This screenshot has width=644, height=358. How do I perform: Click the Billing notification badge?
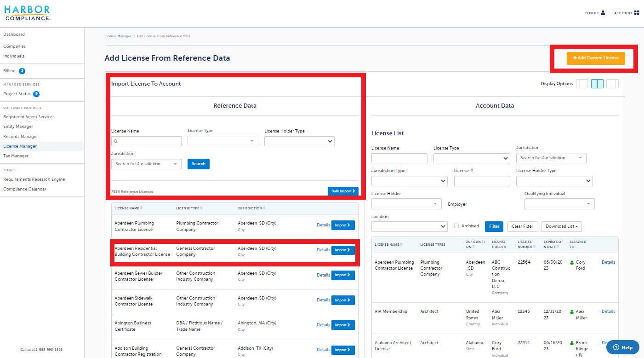pos(22,71)
